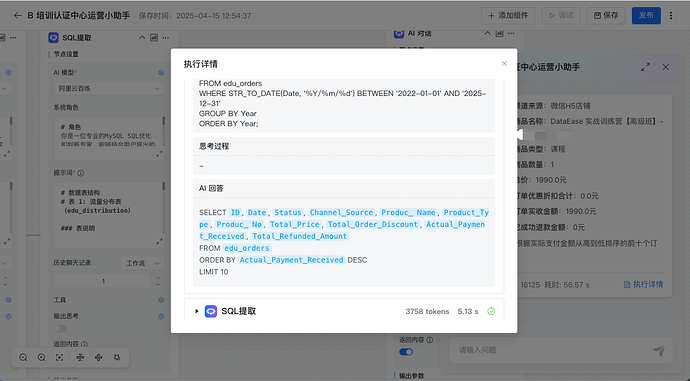Expand the SQL提取 execution step
690x381 pixels.
click(x=197, y=311)
